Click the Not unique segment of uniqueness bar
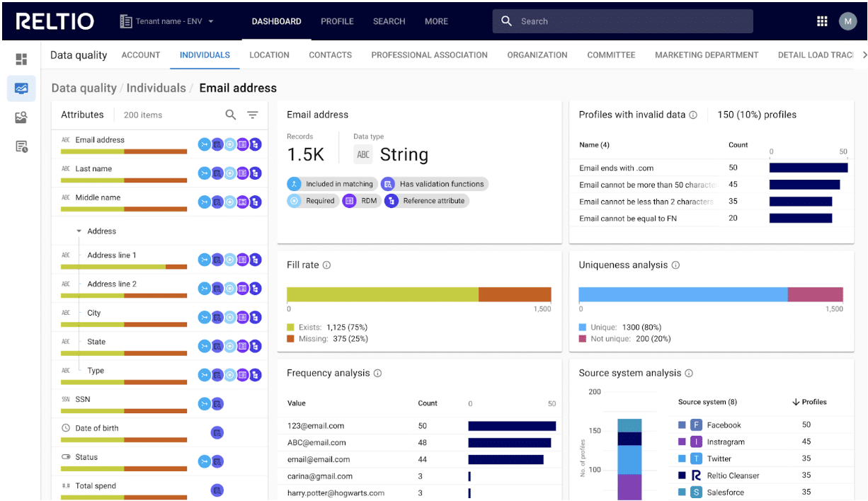The image size is (868, 501). click(815, 294)
